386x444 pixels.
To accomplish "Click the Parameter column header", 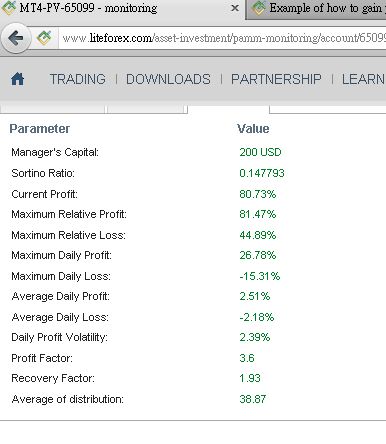I will (40, 129).
